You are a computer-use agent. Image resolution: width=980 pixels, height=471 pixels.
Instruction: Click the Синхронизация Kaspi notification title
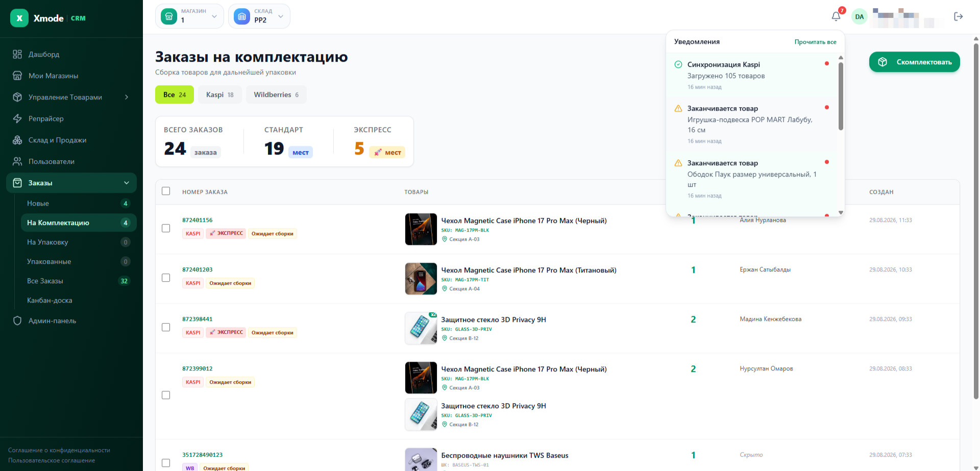[x=724, y=64]
